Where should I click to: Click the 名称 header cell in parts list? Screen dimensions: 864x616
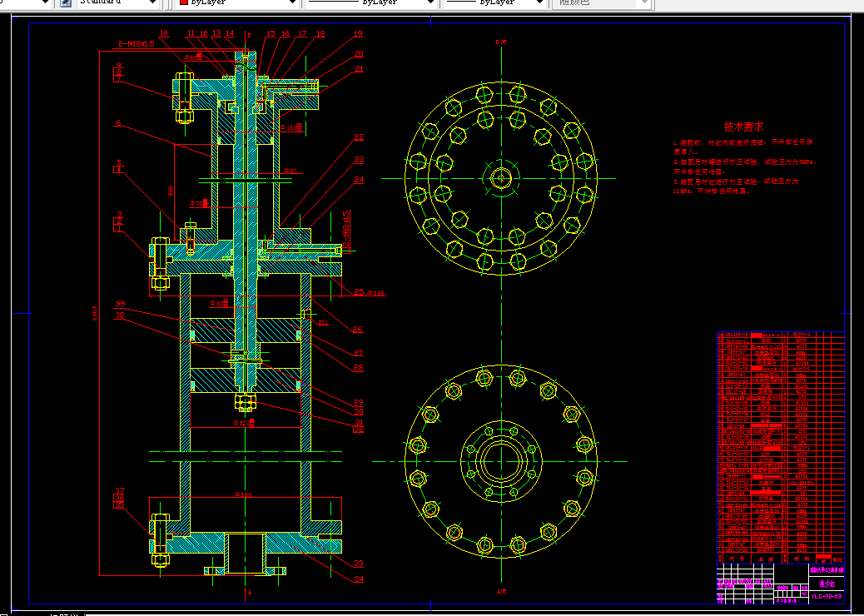click(766, 559)
